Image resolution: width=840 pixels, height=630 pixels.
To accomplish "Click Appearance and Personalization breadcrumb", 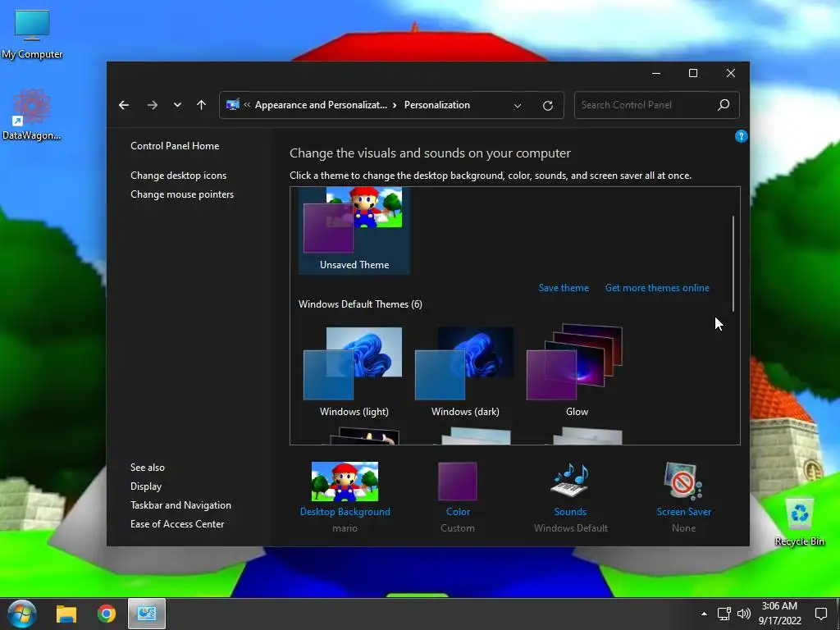I will tap(321, 105).
